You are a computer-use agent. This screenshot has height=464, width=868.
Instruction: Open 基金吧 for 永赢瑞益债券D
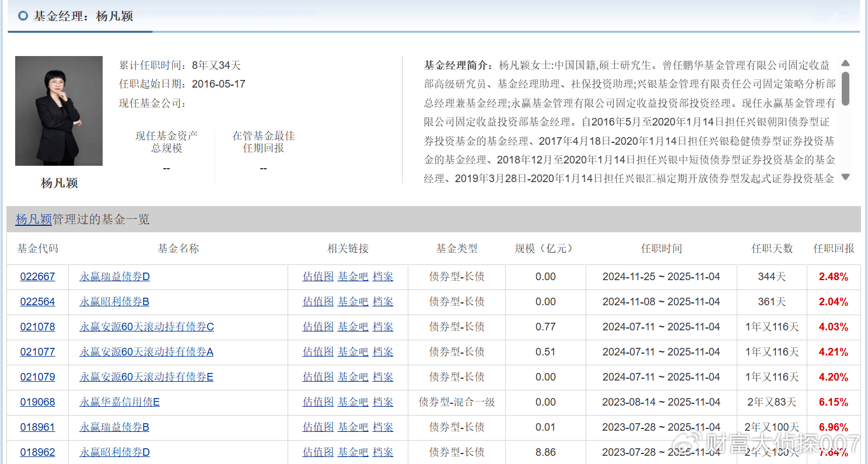pos(353,277)
